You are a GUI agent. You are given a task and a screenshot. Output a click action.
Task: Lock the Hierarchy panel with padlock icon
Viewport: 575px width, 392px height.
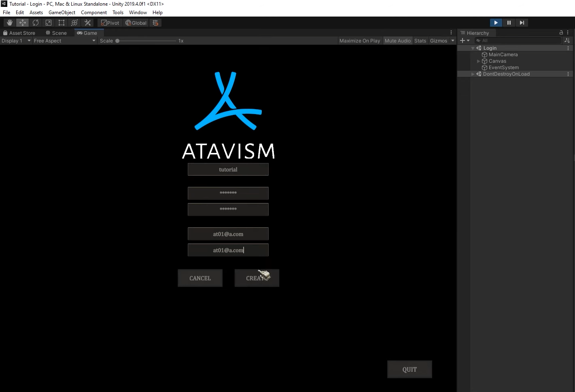561,33
